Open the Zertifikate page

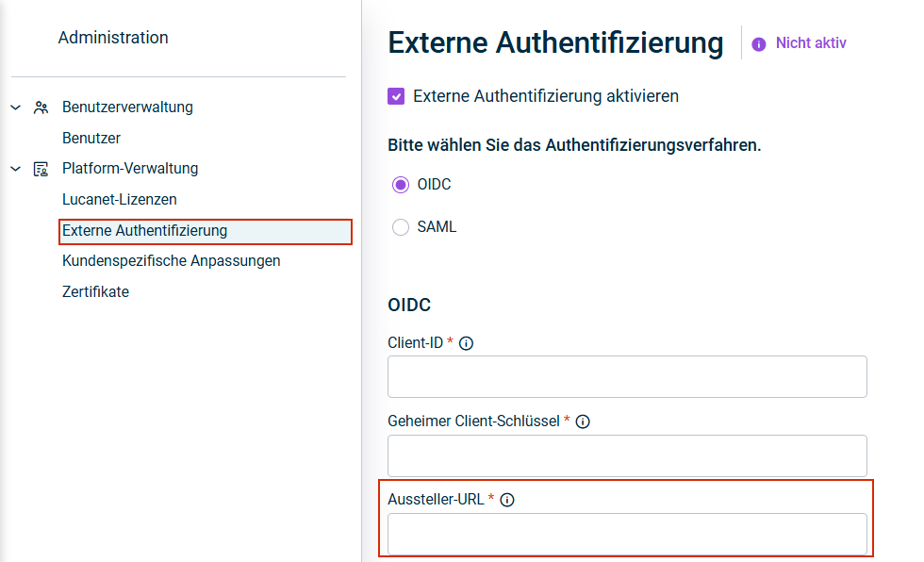95,292
